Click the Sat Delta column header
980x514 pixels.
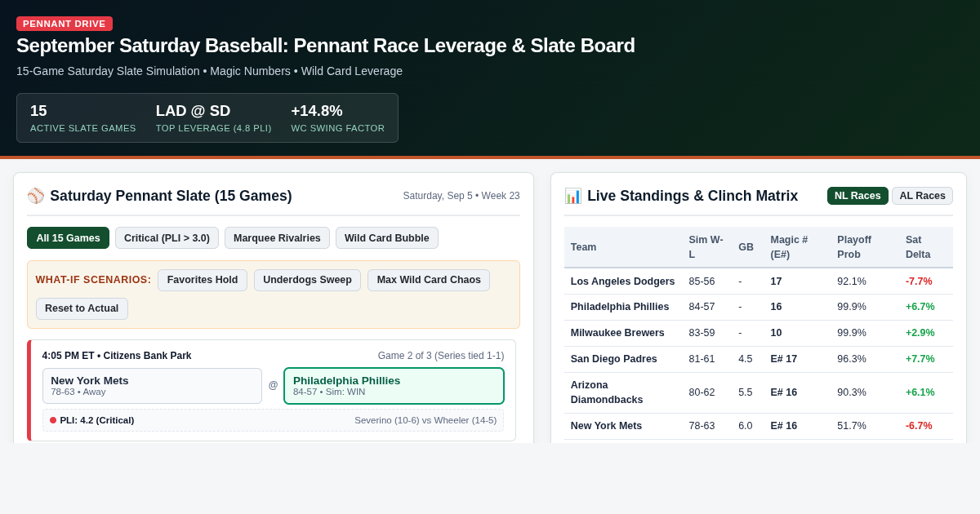[926, 247]
